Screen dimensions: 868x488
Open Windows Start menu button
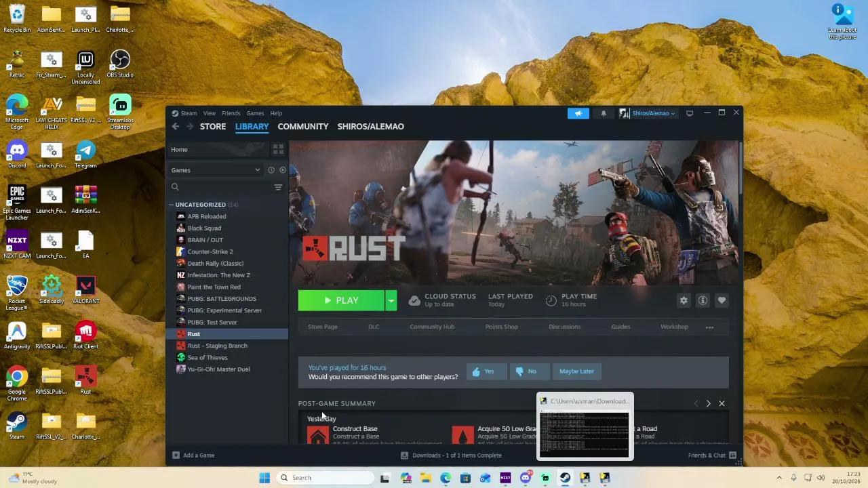pos(264,478)
